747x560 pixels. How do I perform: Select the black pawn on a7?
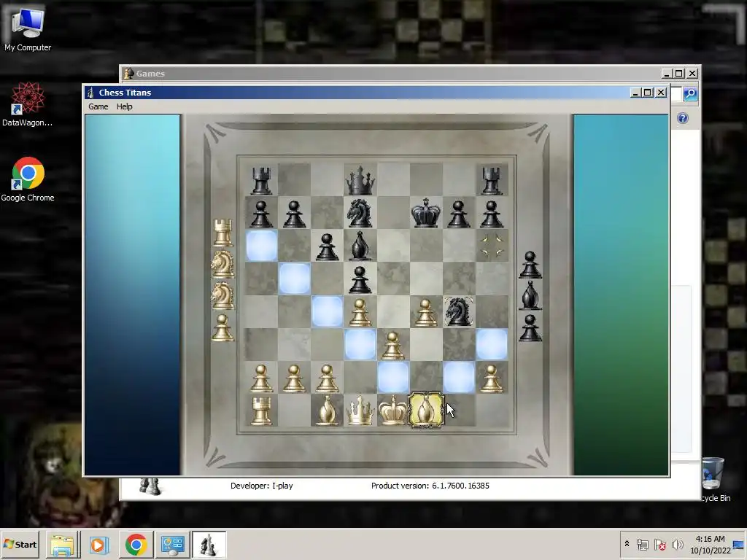[262, 213]
